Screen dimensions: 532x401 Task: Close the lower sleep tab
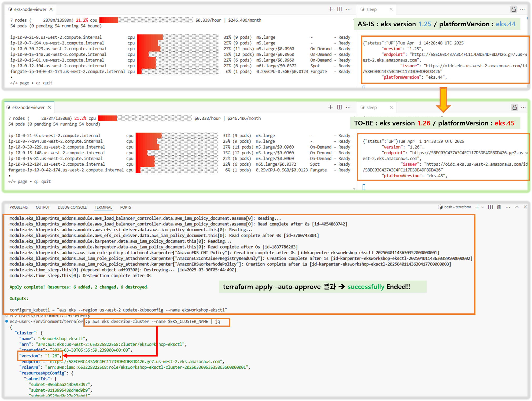point(391,107)
